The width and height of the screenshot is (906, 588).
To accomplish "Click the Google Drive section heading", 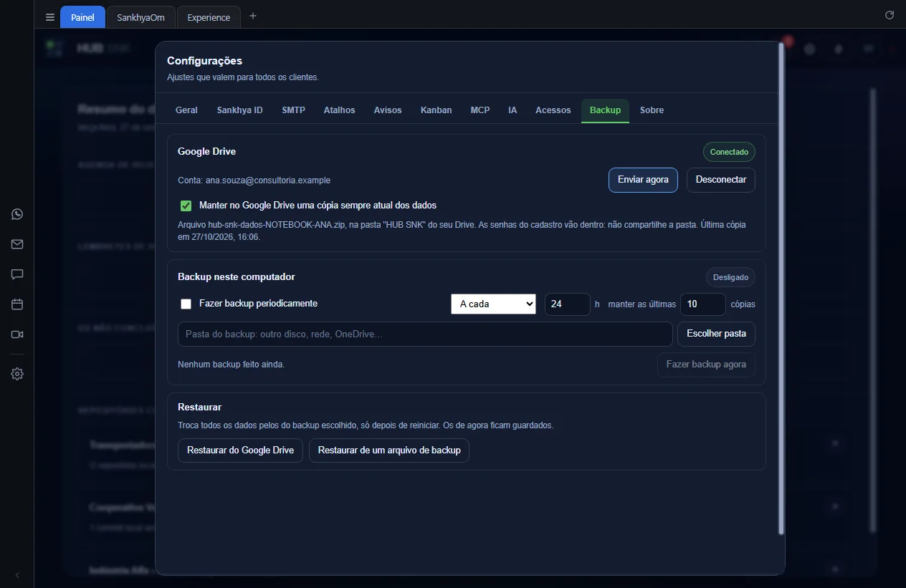I will tap(206, 152).
